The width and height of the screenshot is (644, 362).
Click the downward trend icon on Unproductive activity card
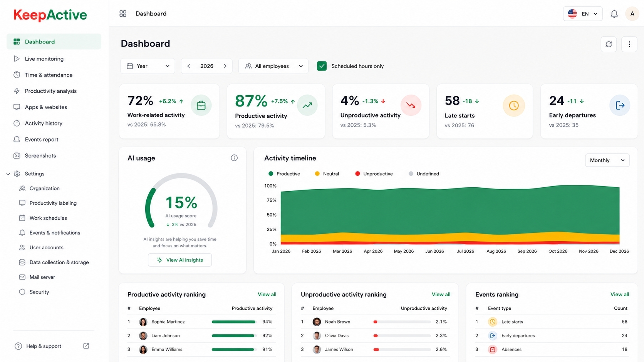pos(411,105)
